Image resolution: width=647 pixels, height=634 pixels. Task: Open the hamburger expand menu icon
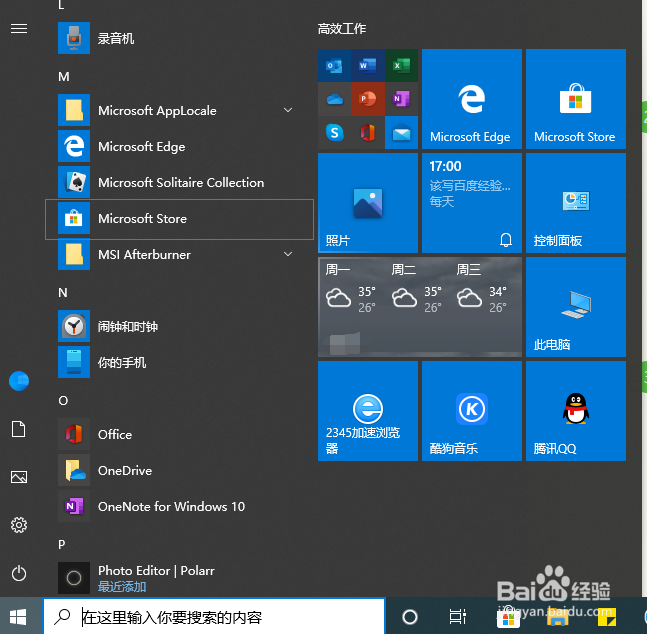[x=19, y=28]
